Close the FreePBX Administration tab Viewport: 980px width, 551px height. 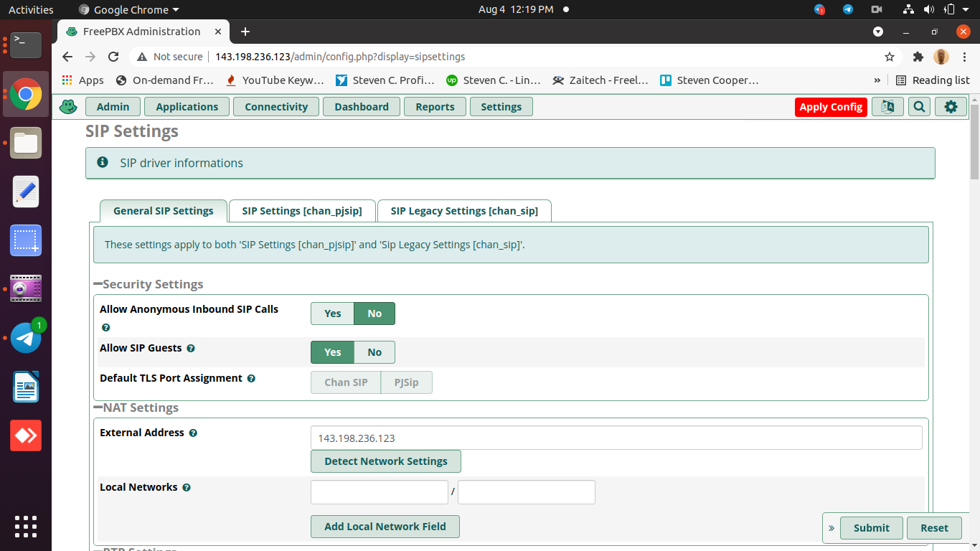219,32
